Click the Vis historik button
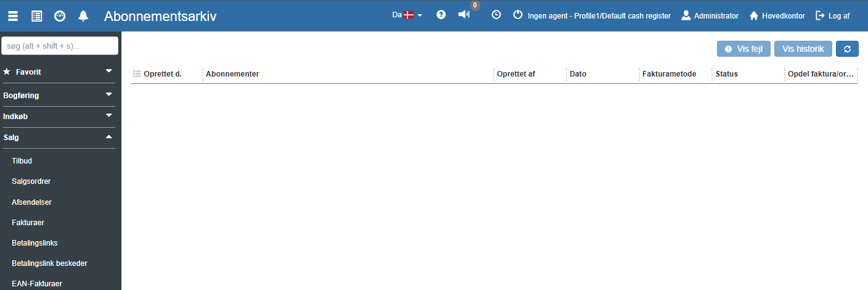The height and width of the screenshot is (290, 868). (803, 49)
